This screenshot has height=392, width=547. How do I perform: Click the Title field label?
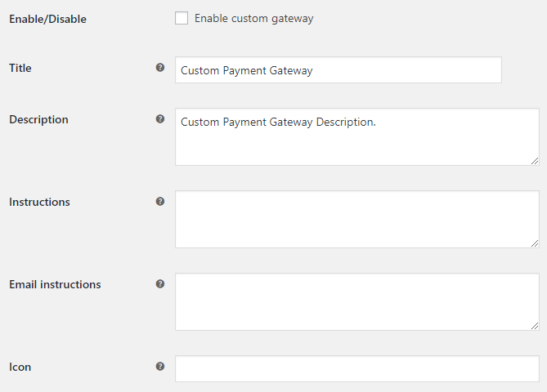click(20, 68)
